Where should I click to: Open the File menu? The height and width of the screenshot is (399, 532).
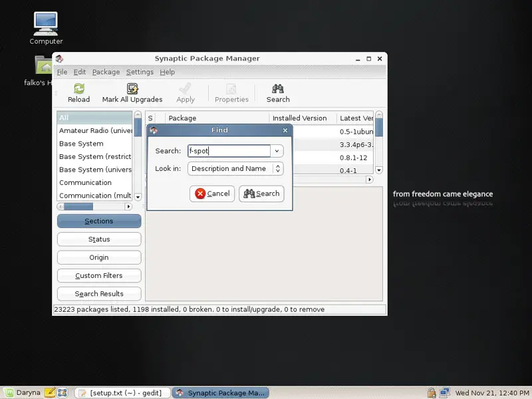pyautogui.click(x=62, y=72)
